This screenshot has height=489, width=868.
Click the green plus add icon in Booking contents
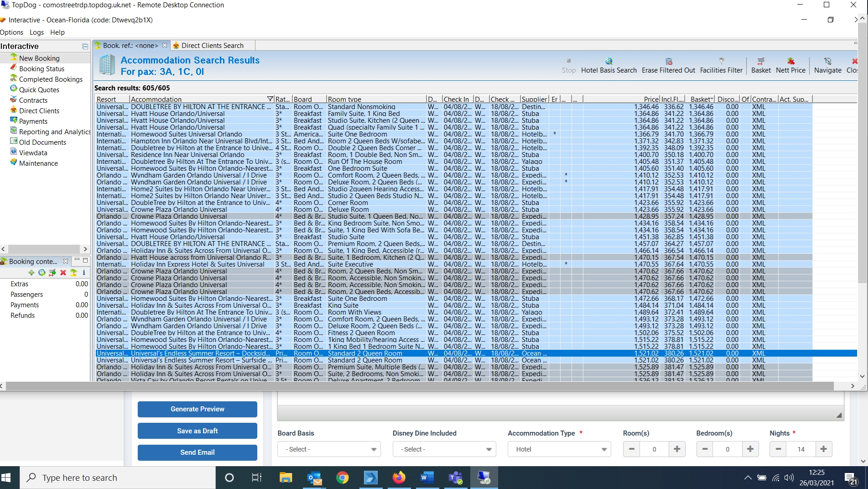click(31, 273)
